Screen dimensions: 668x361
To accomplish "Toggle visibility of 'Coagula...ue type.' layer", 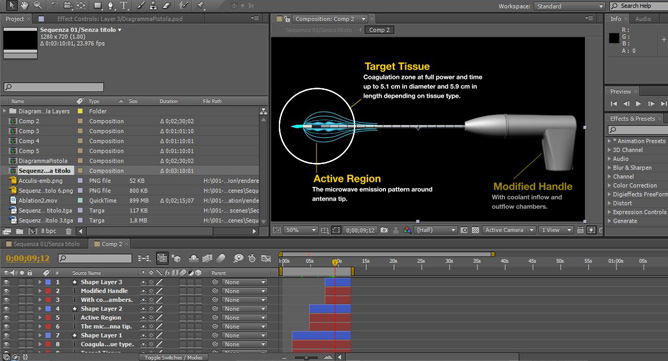I will [x=6, y=344].
